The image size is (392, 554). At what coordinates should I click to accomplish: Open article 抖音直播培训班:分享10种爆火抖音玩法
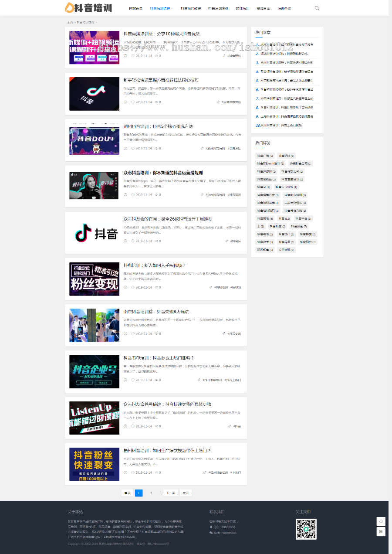[x=161, y=34]
